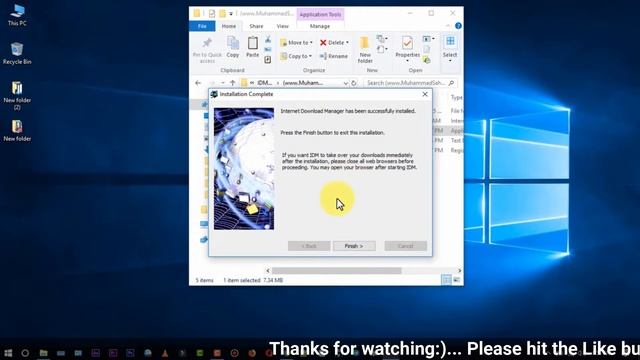The image size is (640, 360).
Task: Expand the address bar history dropdown
Action: pos(346,83)
